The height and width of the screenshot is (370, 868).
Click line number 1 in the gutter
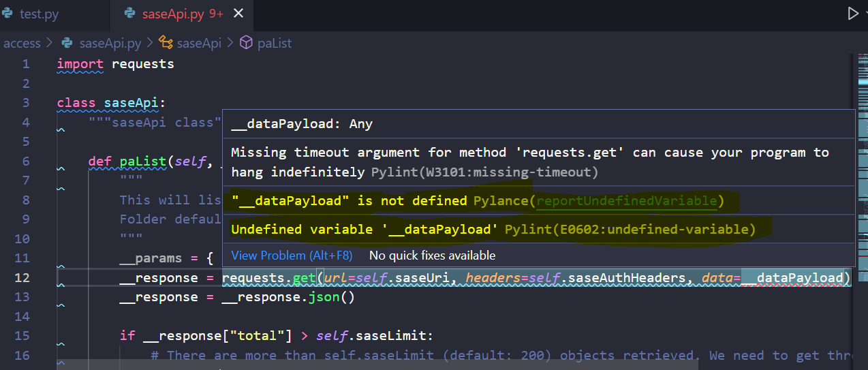(x=26, y=63)
